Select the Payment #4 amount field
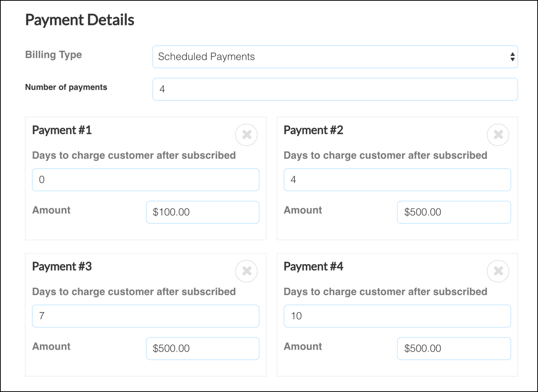538x392 pixels. [454, 348]
